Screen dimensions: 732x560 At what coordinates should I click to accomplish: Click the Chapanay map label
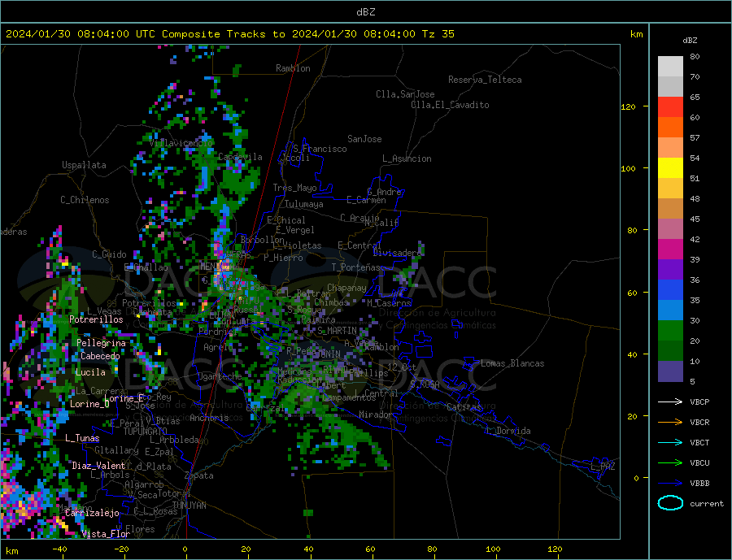346,288
